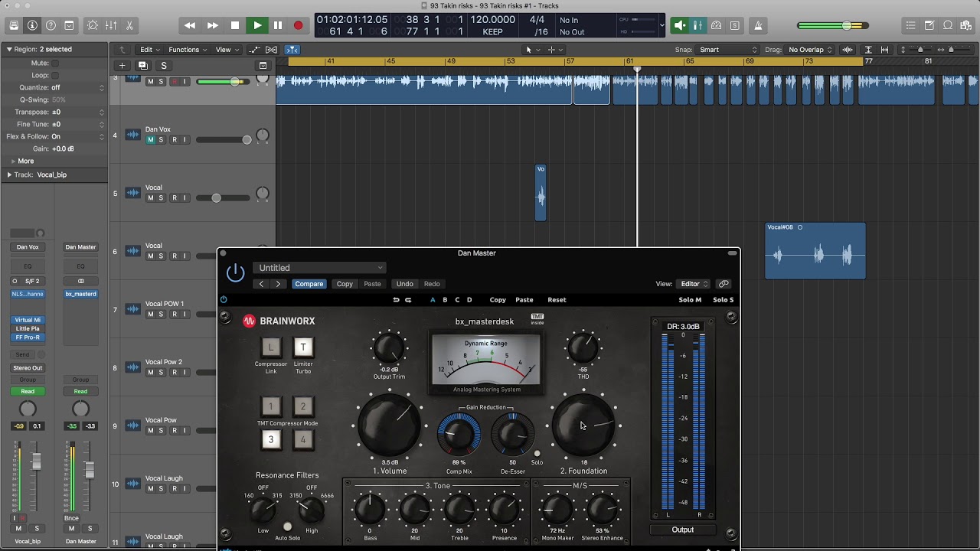The height and width of the screenshot is (551, 980).
Task: Toggle the Solo S icon in control bar
Action: pyautogui.click(x=735, y=25)
